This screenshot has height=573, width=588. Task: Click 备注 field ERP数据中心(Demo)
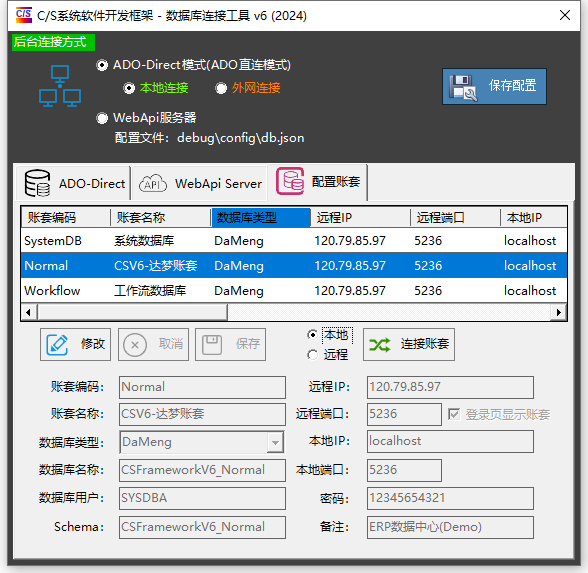(450, 527)
